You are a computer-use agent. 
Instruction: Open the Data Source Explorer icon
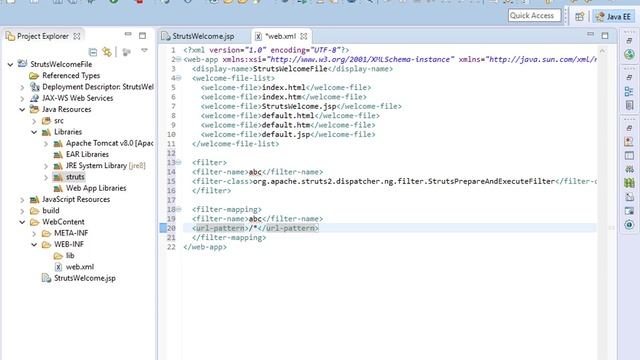(629, 183)
